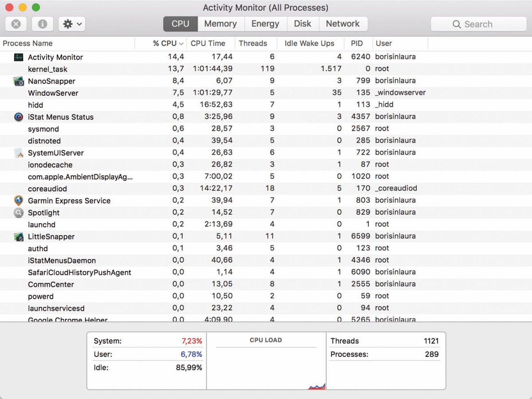Viewport: 532px width, 399px height.
Task: Click the quit process (X) toolbar button
Action: coord(16,24)
